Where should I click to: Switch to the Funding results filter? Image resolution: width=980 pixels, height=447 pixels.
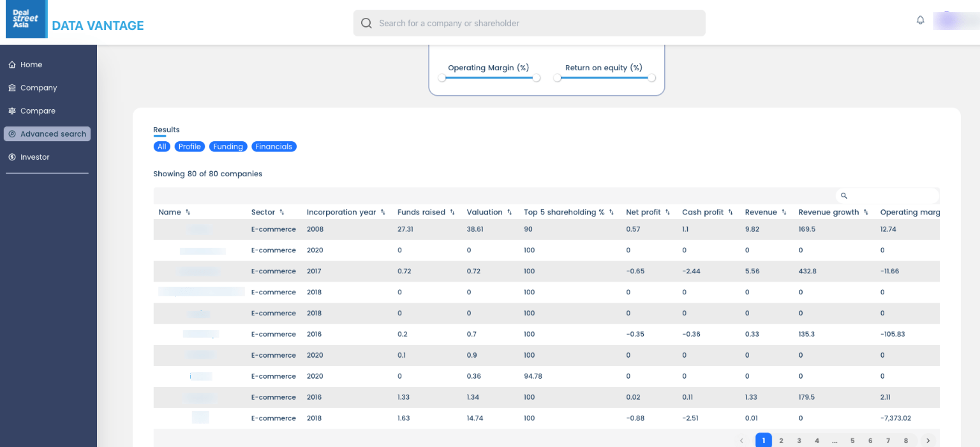(228, 146)
